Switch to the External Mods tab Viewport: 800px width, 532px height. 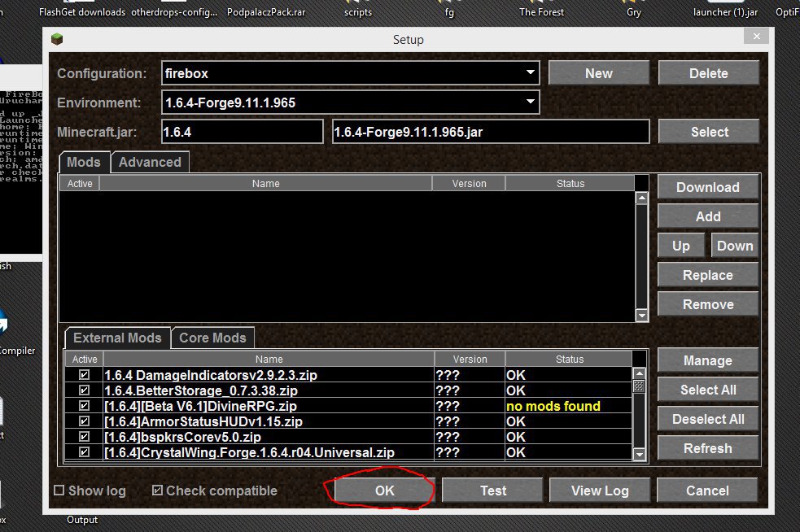(117, 338)
